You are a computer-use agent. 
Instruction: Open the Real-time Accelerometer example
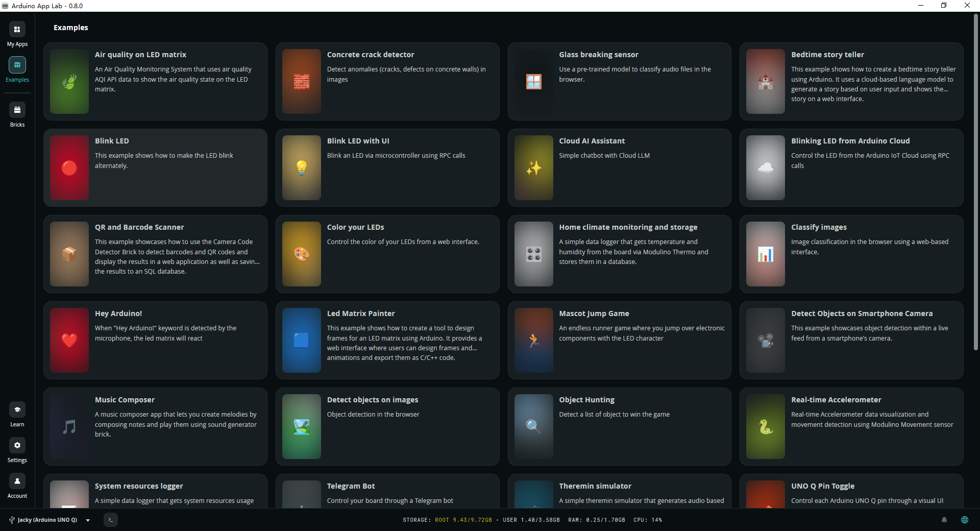851,426
